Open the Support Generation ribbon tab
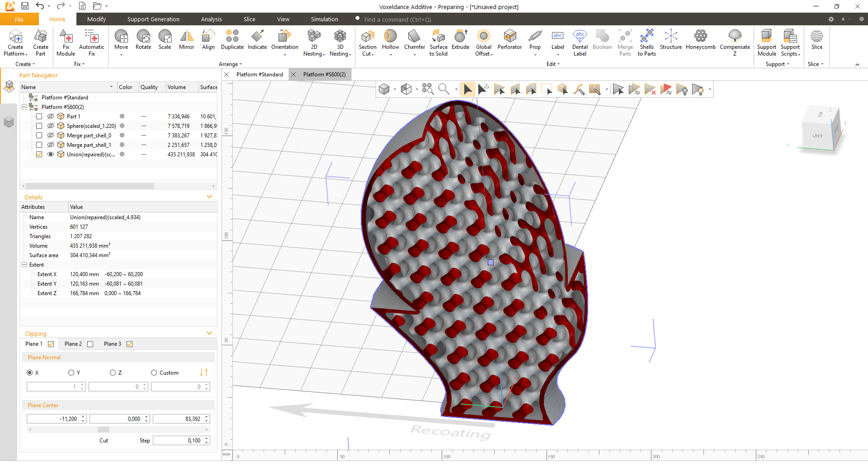This screenshot has width=868, height=470. (153, 19)
